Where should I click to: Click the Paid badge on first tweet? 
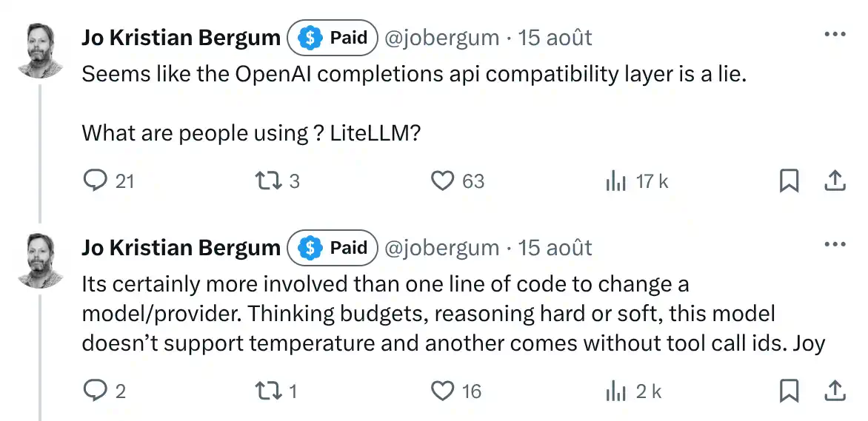tap(333, 38)
